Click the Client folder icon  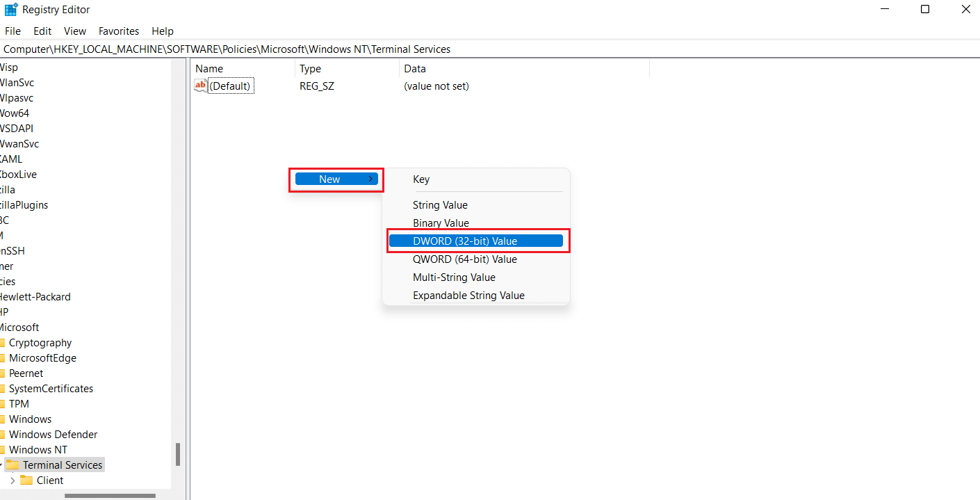tap(26, 480)
